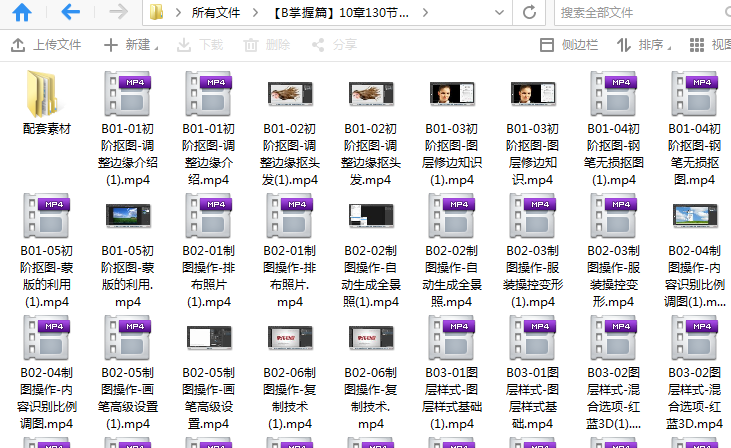Select B01-05初阶抠图-蒙版的利用(1).mp4 file icon
Screen dimensions: 731x448
(x=47, y=215)
